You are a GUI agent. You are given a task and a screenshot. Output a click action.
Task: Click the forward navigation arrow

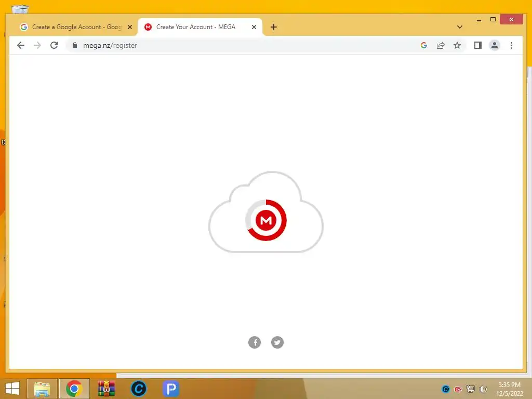37,46
